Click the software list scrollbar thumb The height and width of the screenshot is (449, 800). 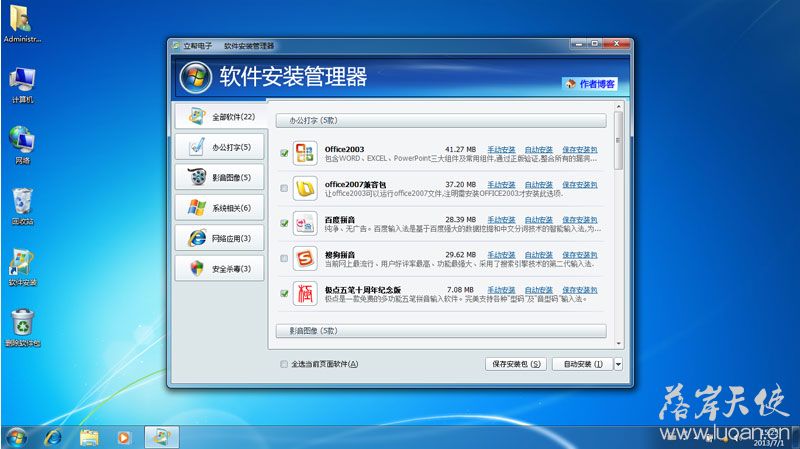(618, 140)
